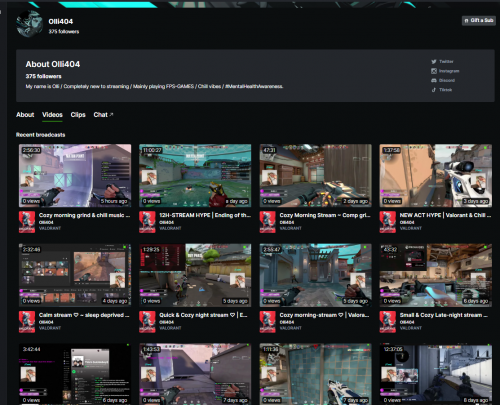The image size is (500, 405).
Task: Click the Valorant game icon under Cozy morning grind
Action: coord(27,222)
